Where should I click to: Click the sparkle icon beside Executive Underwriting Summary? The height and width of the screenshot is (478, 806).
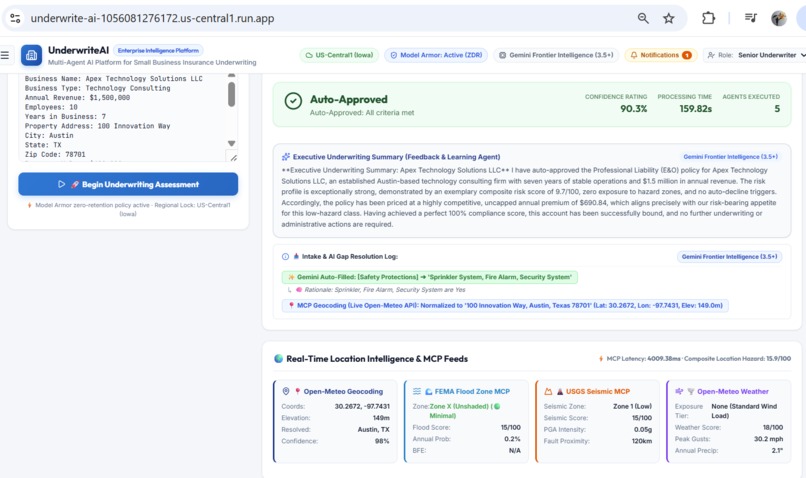286,157
